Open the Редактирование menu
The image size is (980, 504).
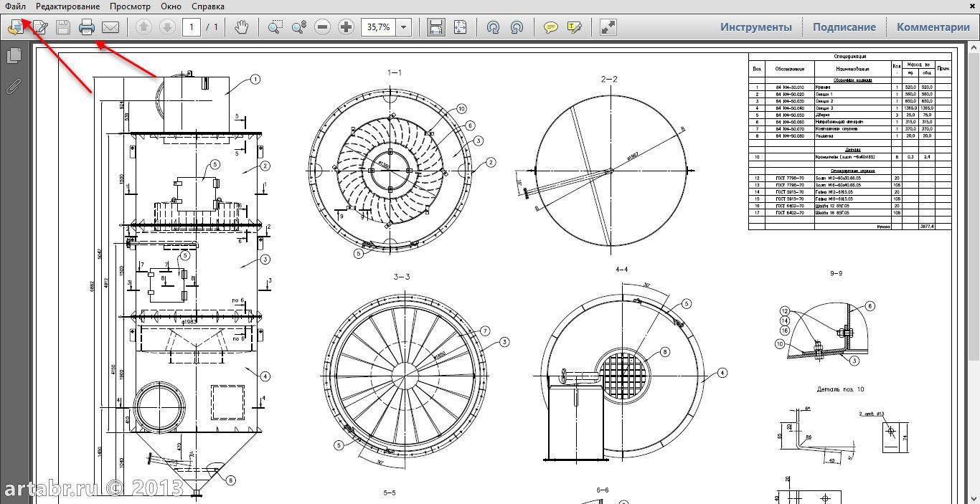(67, 6)
